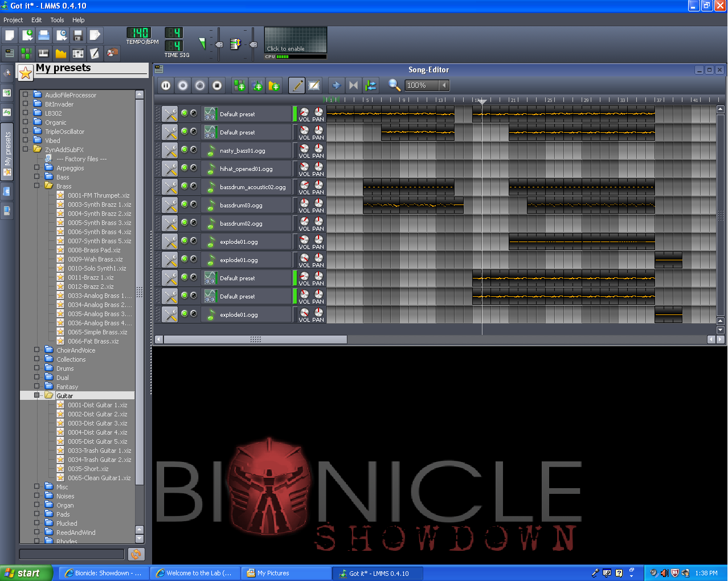
Task: Open nasty_bass01.ogg track name button
Action: click(x=246, y=150)
